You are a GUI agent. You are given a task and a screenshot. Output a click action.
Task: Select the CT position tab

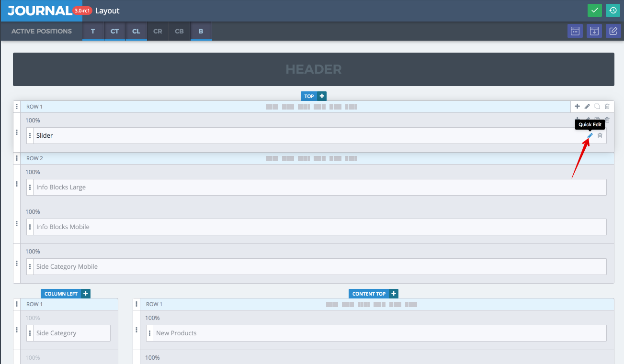tap(114, 31)
